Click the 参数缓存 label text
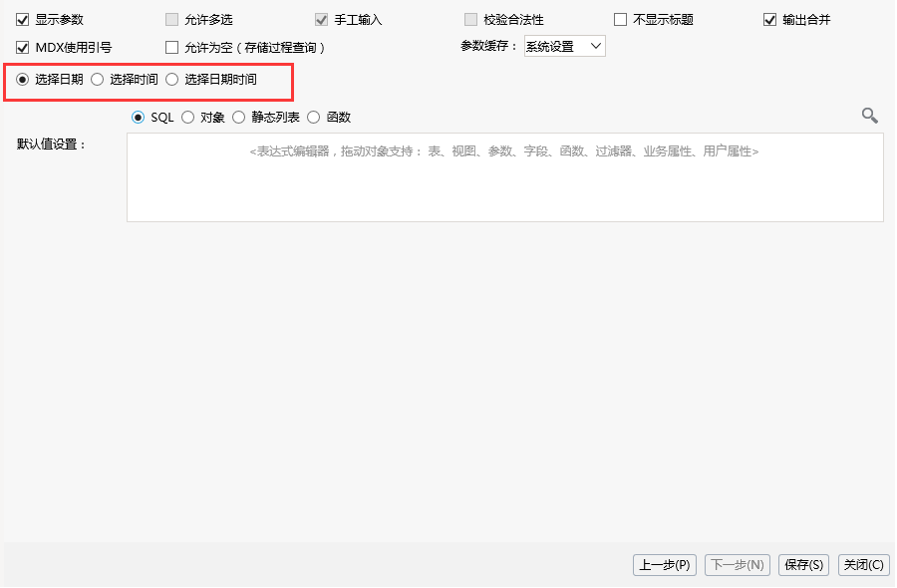Screen dimensions: 897x588 tap(489, 46)
